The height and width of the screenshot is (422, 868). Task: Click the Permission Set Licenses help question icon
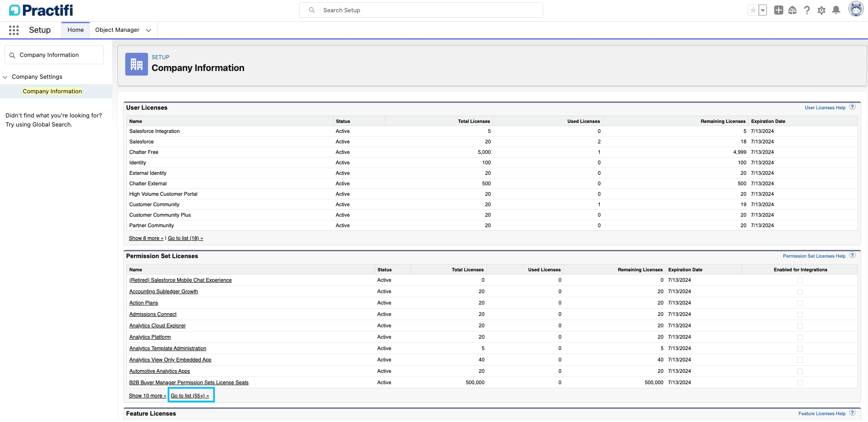[x=853, y=255]
